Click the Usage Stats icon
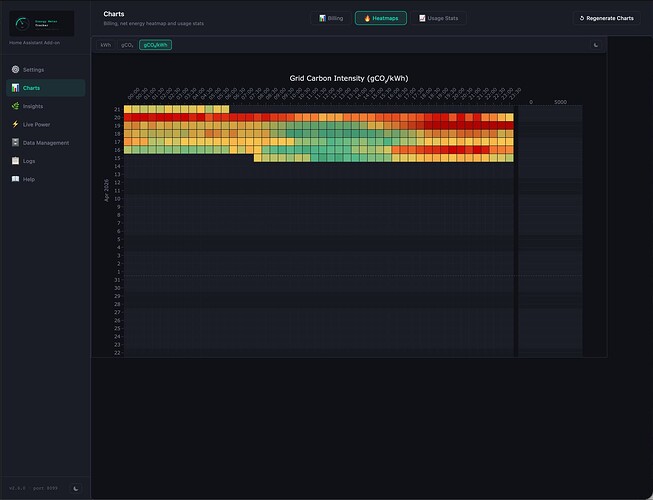The image size is (653, 500). click(x=422, y=18)
